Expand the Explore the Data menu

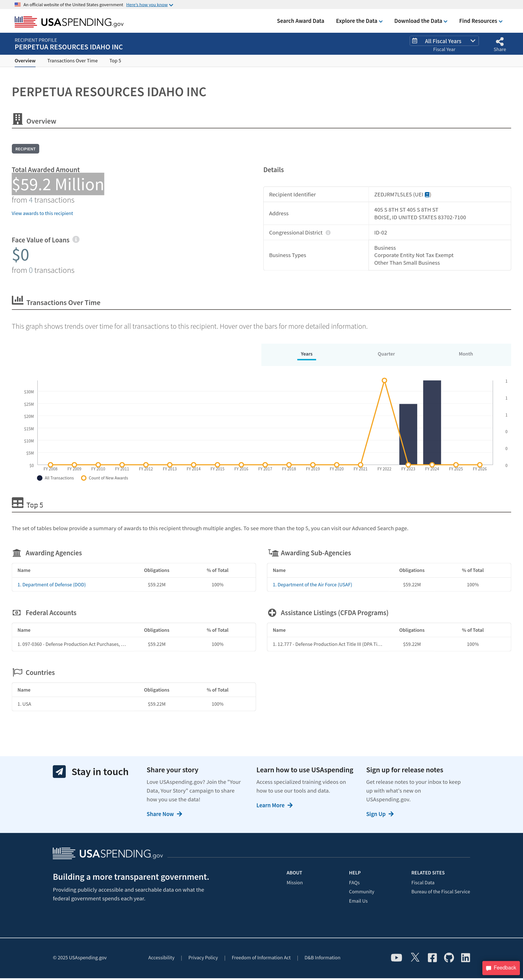point(359,21)
